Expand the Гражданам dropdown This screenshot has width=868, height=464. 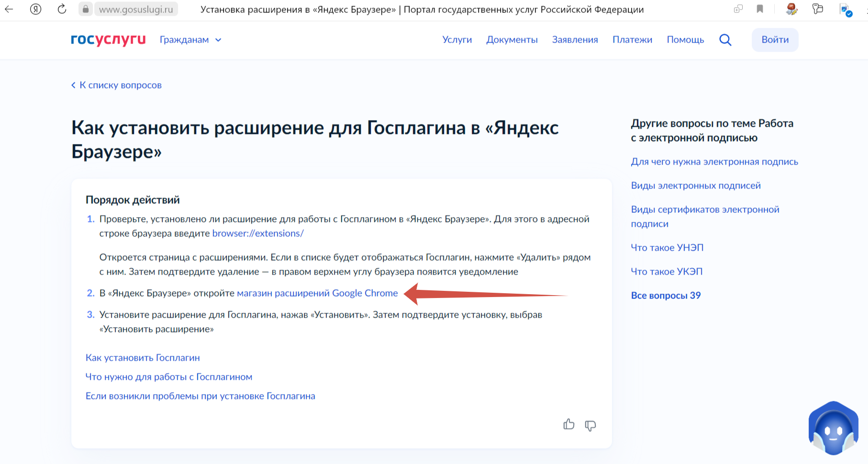coord(190,40)
